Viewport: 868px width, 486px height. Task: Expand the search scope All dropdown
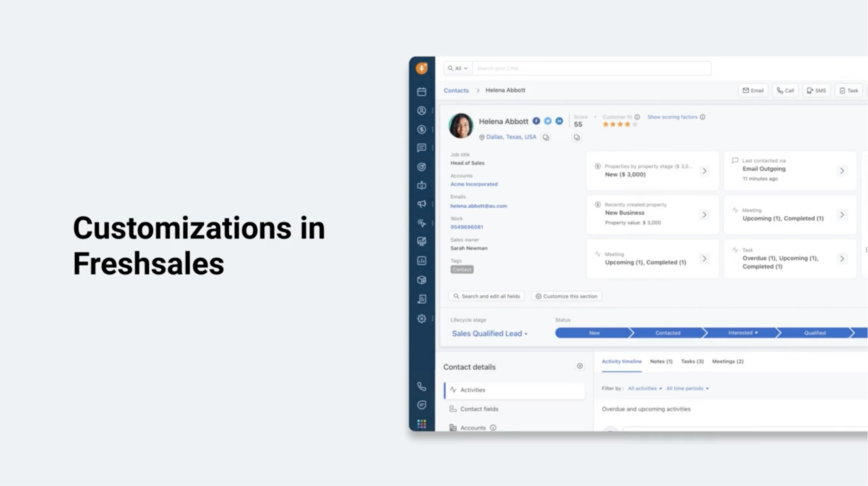click(457, 68)
